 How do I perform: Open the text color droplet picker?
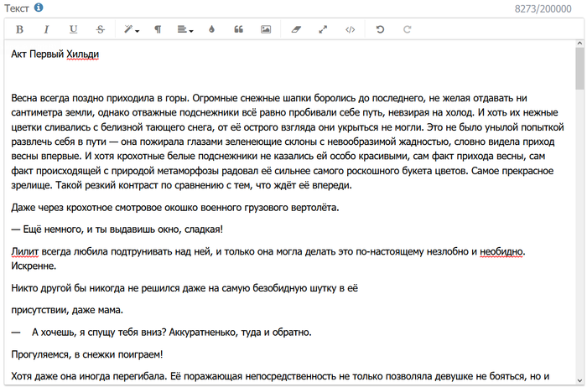click(211, 29)
